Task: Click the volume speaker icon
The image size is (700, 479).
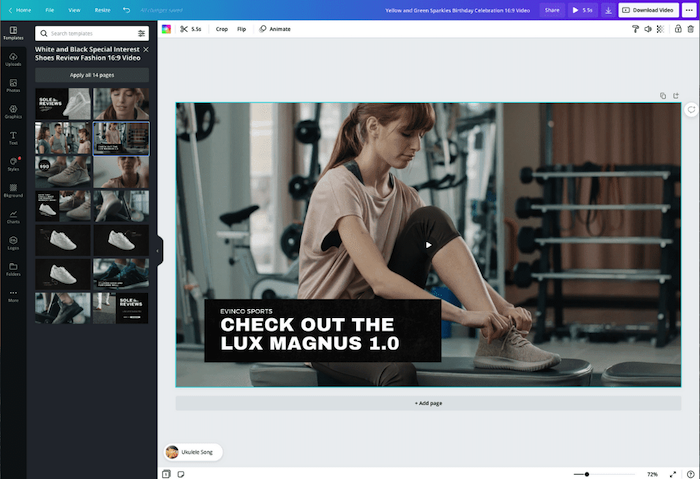Action: [x=648, y=29]
